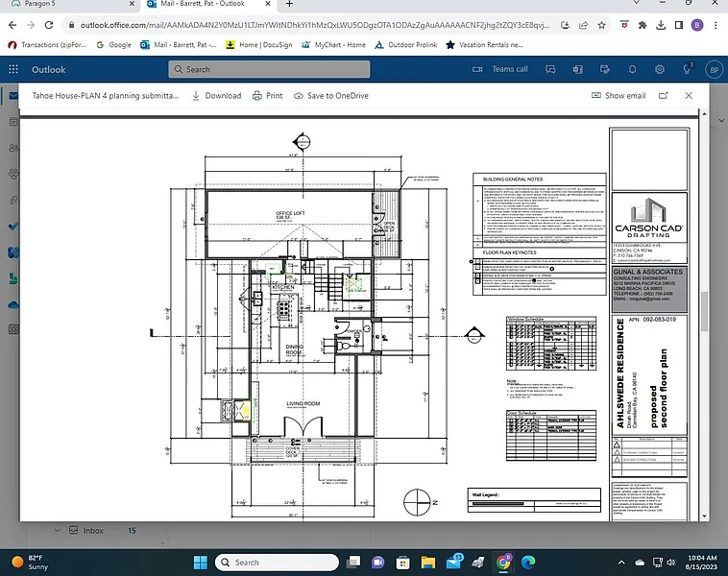Pop out the attachment preview window
Image resolution: width=728 pixels, height=576 pixels.
(664, 96)
